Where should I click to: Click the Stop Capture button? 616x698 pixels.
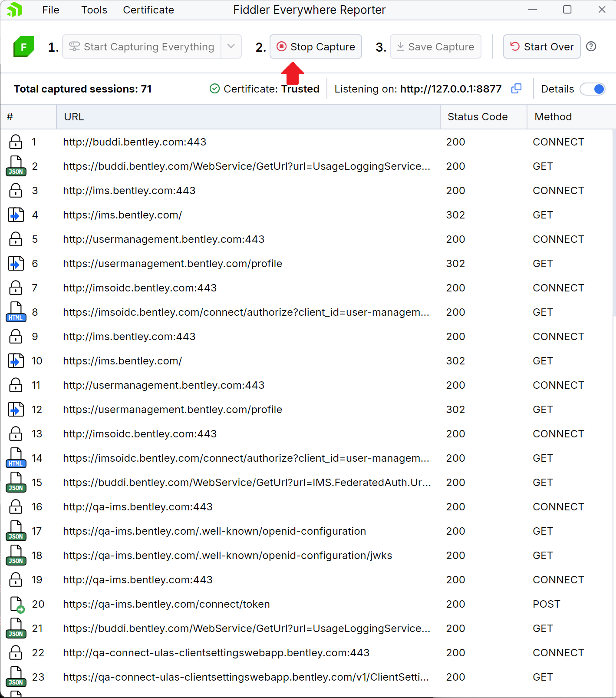(x=316, y=46)
